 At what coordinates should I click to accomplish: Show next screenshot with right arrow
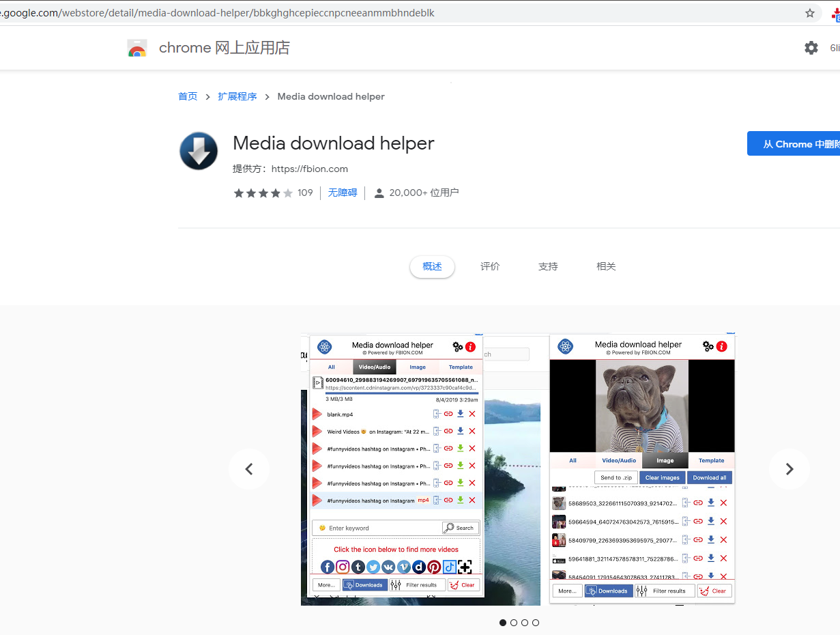(x=790, y=469)
